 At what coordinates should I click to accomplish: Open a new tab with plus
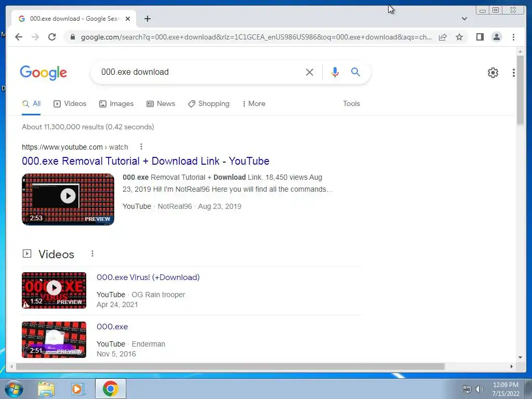click(147, 19)
